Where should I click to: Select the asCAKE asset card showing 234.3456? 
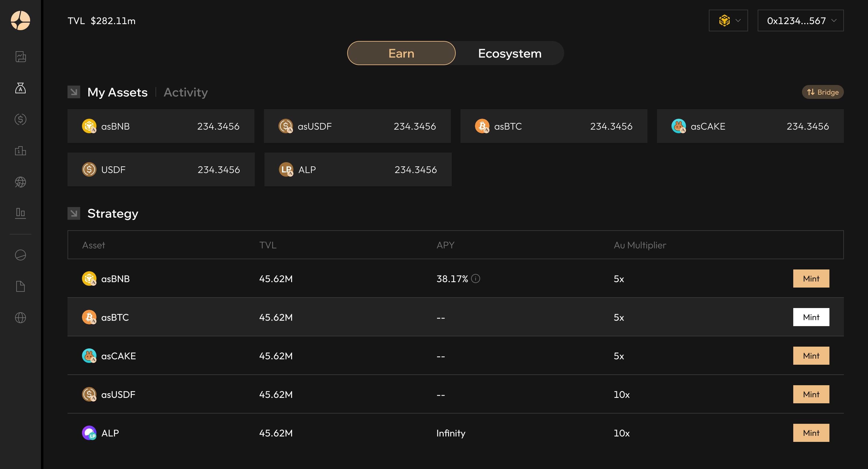(751, 126)
